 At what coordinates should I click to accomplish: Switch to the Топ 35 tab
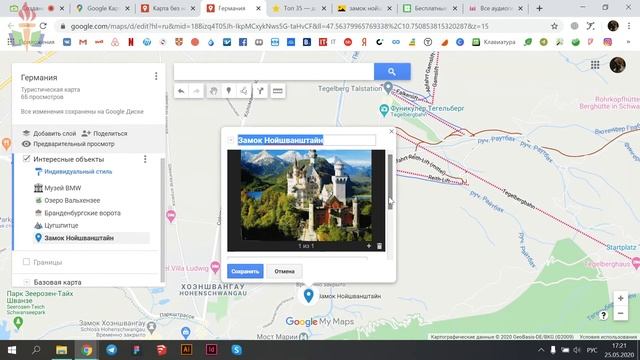299,8
